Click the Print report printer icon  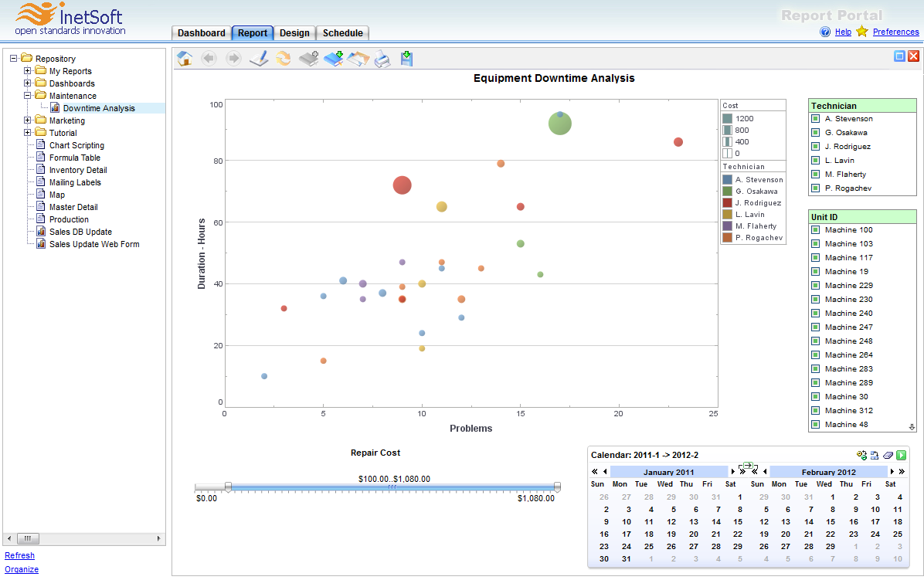click(382, 59)
